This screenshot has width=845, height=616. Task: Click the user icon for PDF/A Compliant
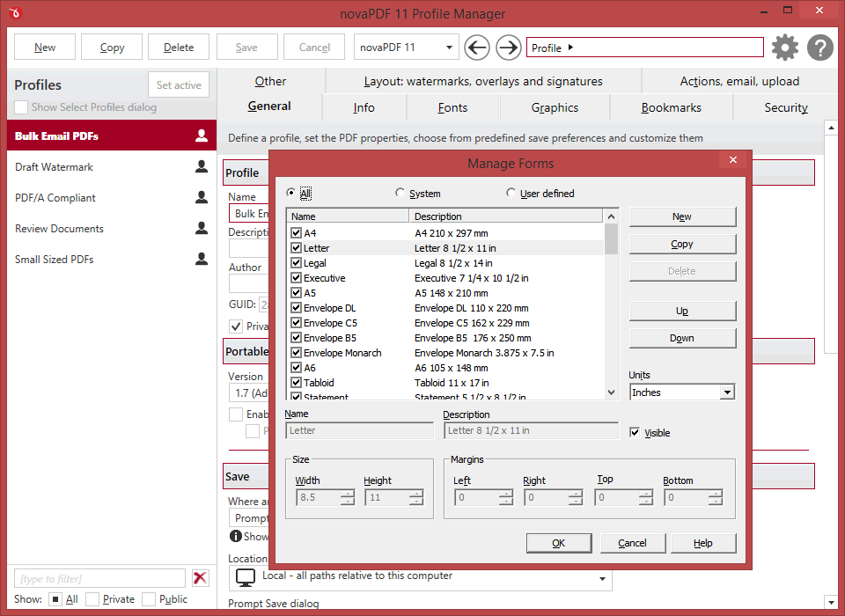point(202,197)
